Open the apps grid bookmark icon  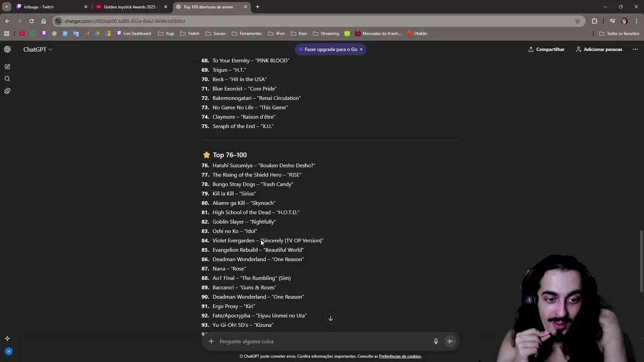pyautogui.click(x=7, y=34)
